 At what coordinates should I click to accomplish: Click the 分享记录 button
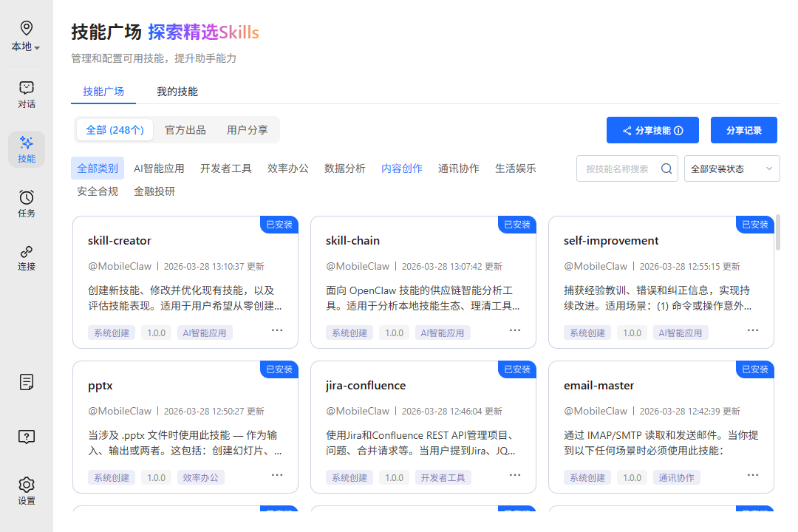[x=743, y=130]
